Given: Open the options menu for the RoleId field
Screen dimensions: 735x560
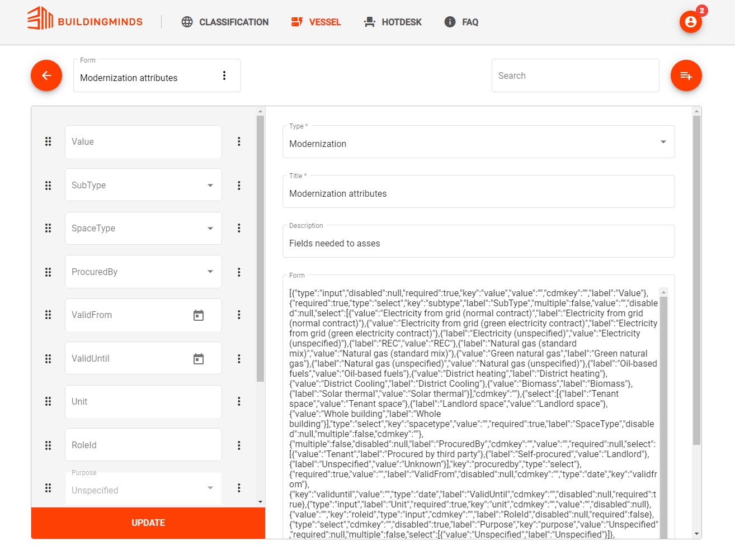Looking at the screenshot, I should (x=239, y=445).
